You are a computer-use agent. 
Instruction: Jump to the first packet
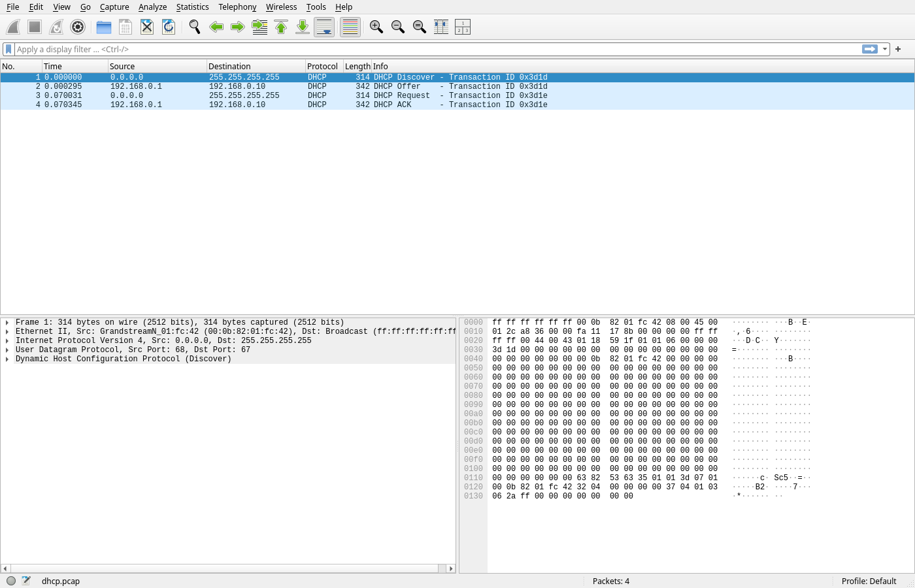tap(281, 27)
